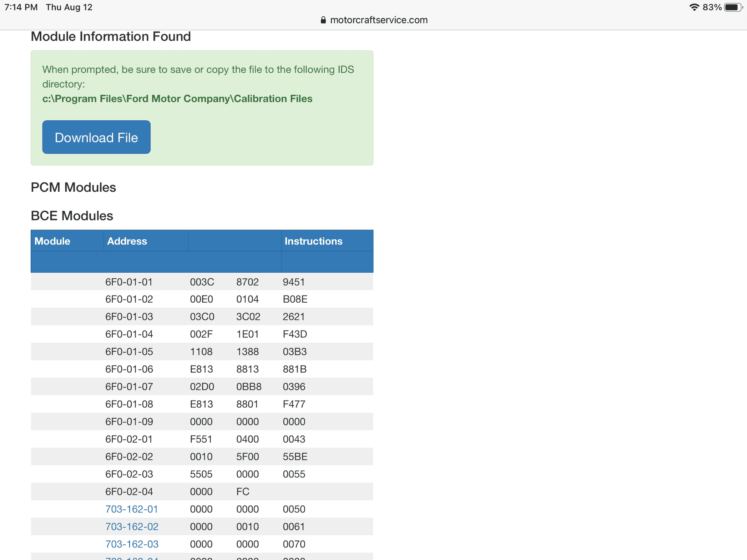Select the Calibration Files directory path text
Image resolution: width=747 pixels, height=560 pixels.
pos(177,99)
